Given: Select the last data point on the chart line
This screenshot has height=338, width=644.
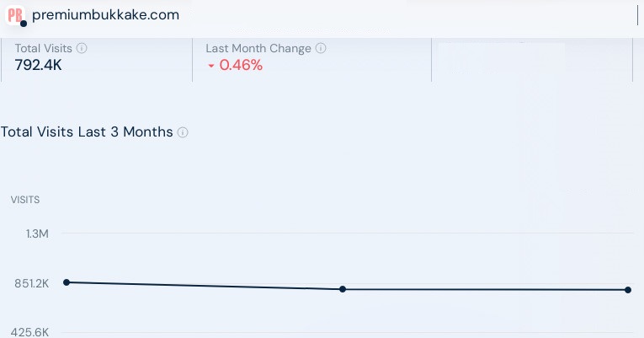Looking at the screenshot, I should pos(628,290).
